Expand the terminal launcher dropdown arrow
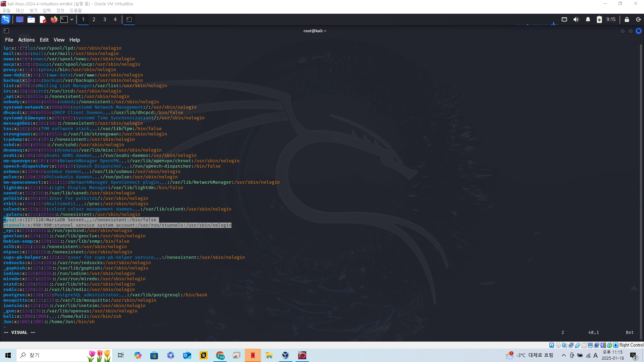This screenshot has width=644, height=362. tap(72, 19)
